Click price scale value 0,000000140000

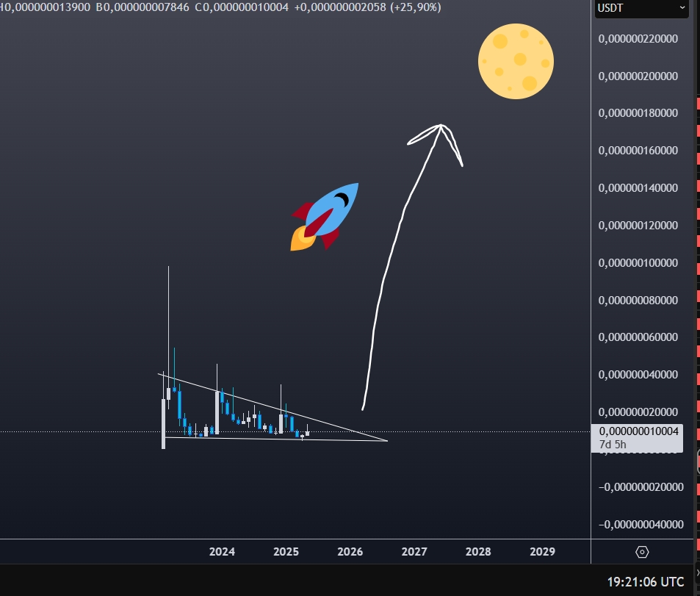point(638,188)
